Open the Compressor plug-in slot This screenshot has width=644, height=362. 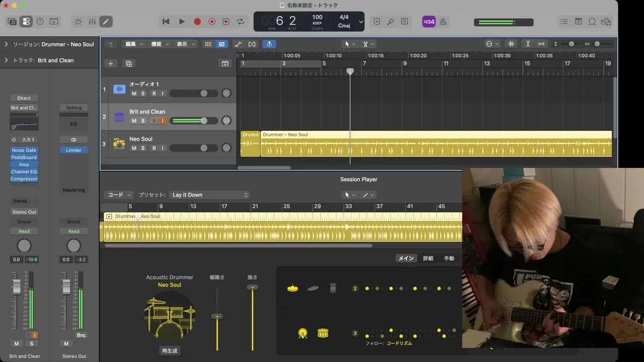pyautogui.click(x=24, y=179)
